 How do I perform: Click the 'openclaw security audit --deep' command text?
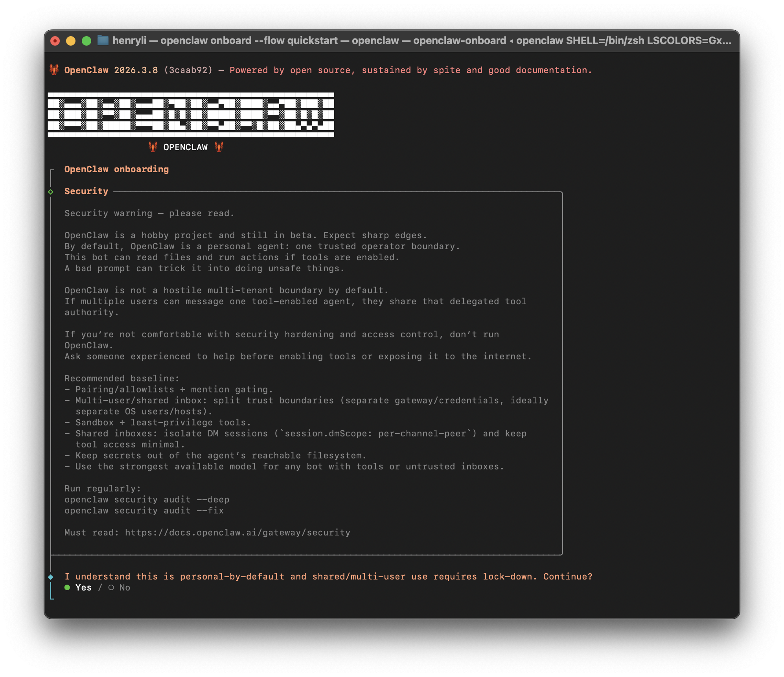[x=147, y=500]
